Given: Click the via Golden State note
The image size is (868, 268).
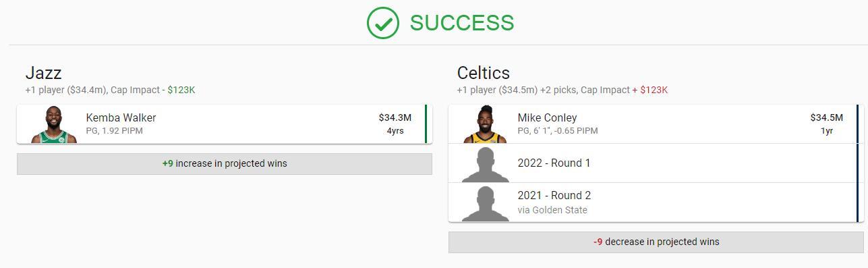Looking at the screenshot, I should pos(552,210).
